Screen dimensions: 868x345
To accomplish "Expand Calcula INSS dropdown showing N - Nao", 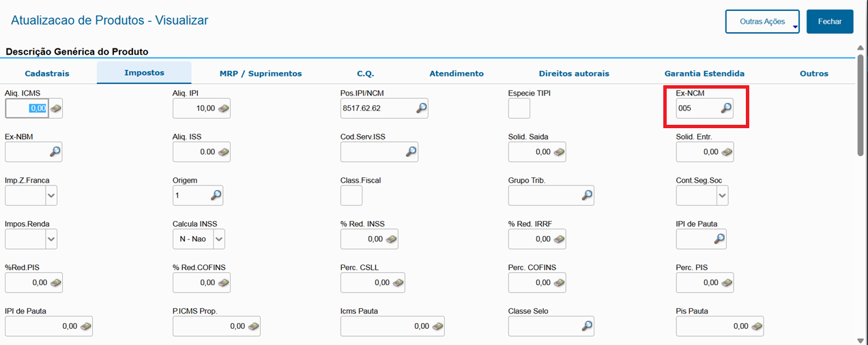I will coord(219,239).
